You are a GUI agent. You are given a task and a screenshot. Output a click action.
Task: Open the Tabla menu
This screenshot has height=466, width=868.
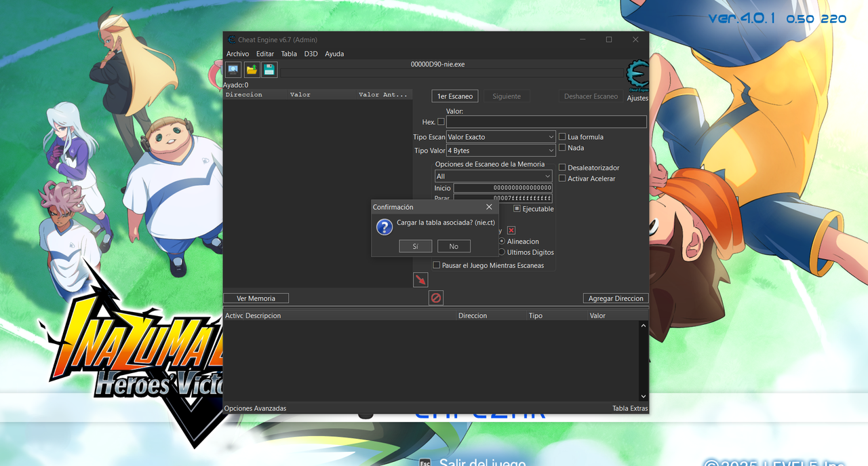[x=289, y=54]
